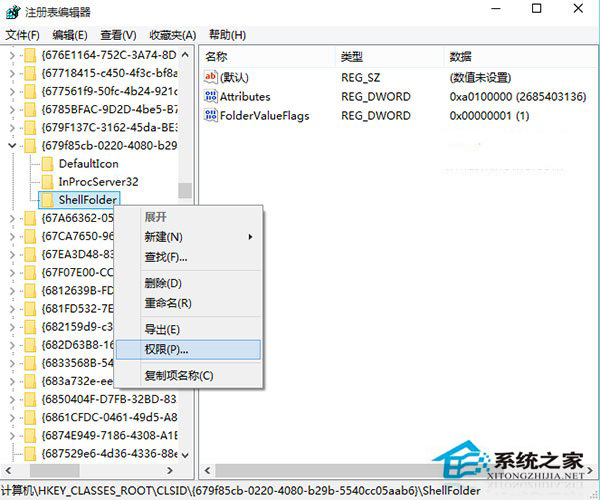Open the 收藏夹(A) menu
This screenshot has width=600, height=500.
173,35
